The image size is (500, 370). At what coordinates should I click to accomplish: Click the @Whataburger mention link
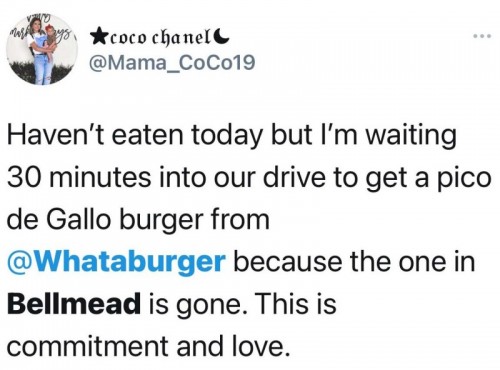pyautogui.click(x=116, y=262)
